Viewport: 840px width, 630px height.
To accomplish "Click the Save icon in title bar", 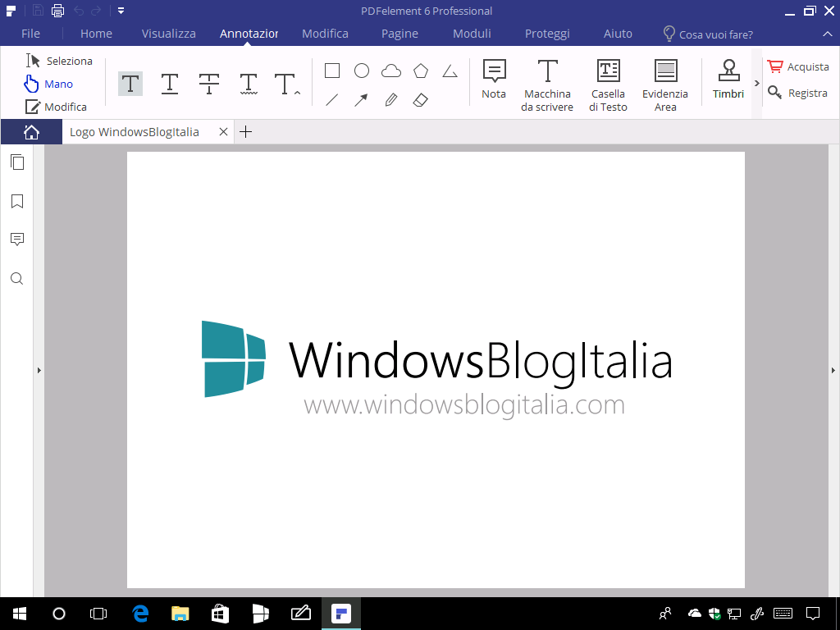I will (x=38, y=10).
